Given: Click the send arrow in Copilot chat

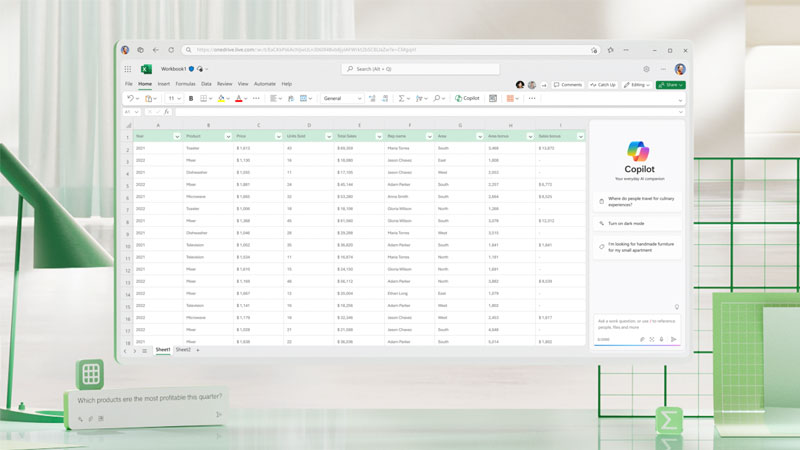Looking at the screenshot, I should tap(674, 339).
